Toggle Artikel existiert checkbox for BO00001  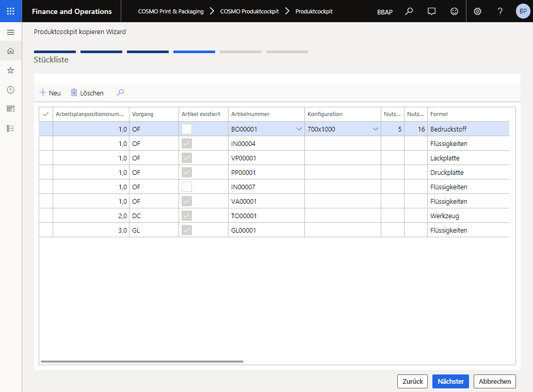pos(187,129)
